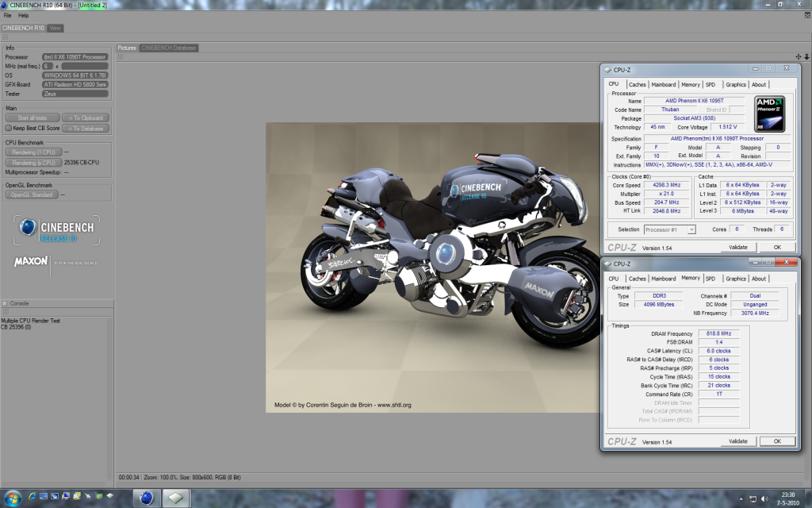The image size is (812, 508).
Task: Click Validate in upper CPU-Z window
Action: [x=738, y=248]
